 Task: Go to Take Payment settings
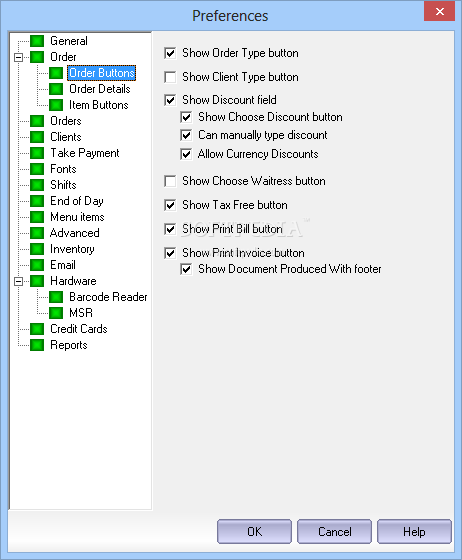(x=85, y=153)
